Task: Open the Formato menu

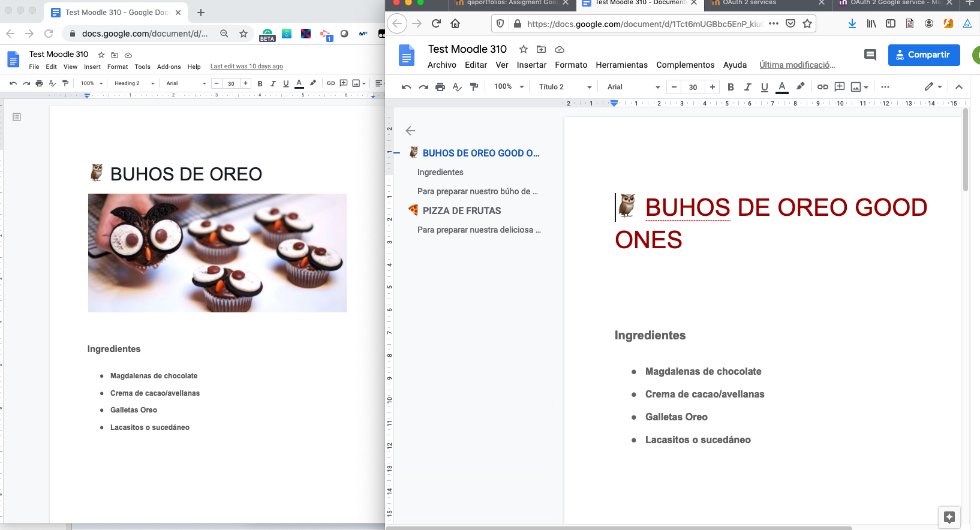Action: tap(571, 65)
